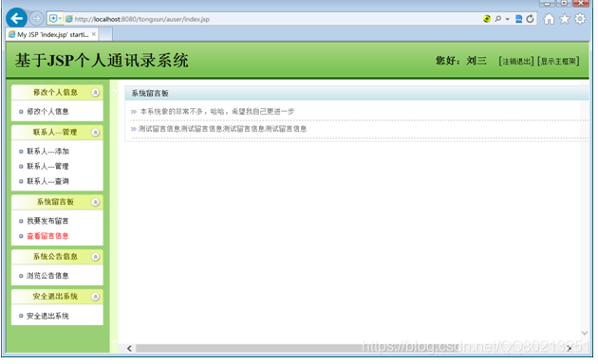Open 我要发布留言 menu link
This screenshot has width=598, height=364.
tap(47, 221)
